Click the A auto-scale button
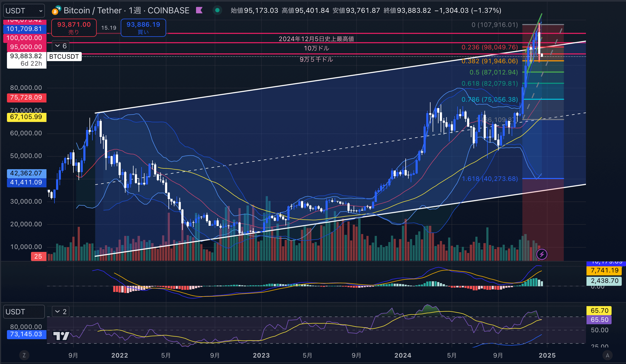 point(608,355)
